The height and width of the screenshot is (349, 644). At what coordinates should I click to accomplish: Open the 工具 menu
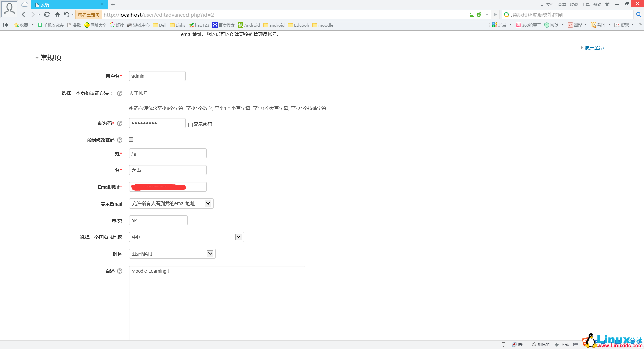tap(585, 5)
